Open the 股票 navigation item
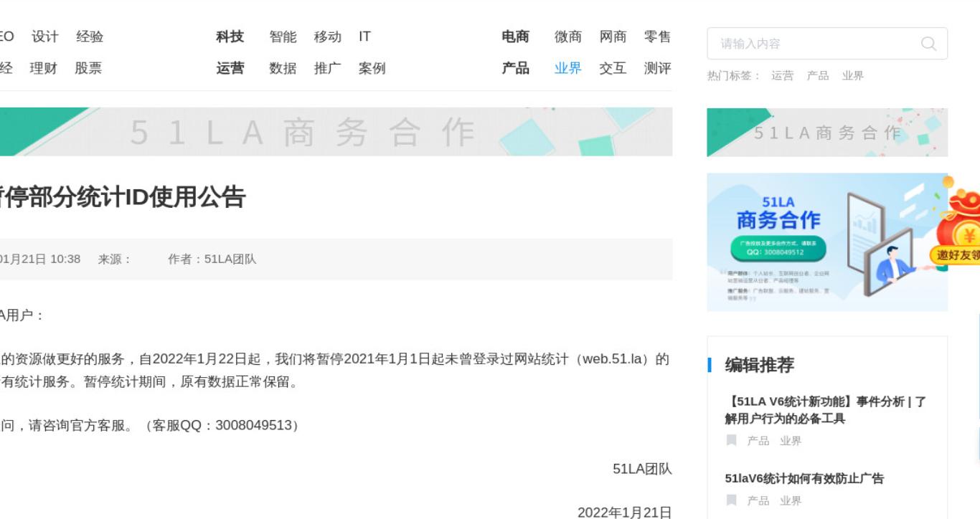Viewport: 980px width, 519px height. (88, 68)
